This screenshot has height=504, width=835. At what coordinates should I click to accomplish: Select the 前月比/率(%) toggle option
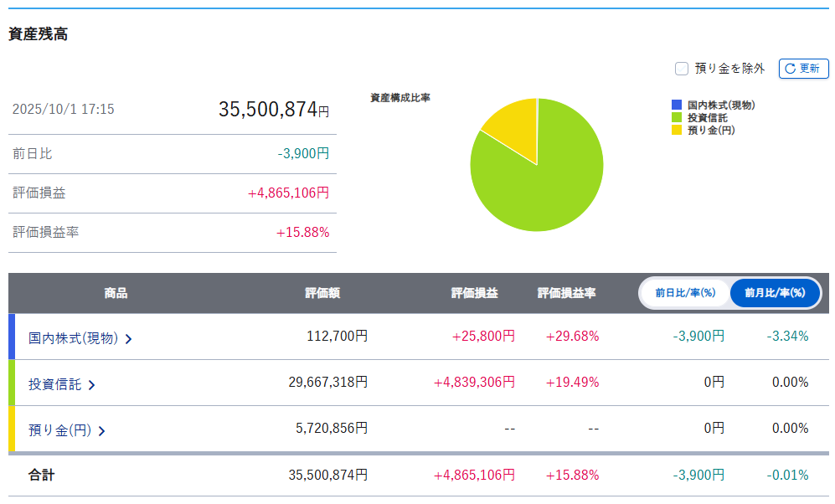[775, 293]
